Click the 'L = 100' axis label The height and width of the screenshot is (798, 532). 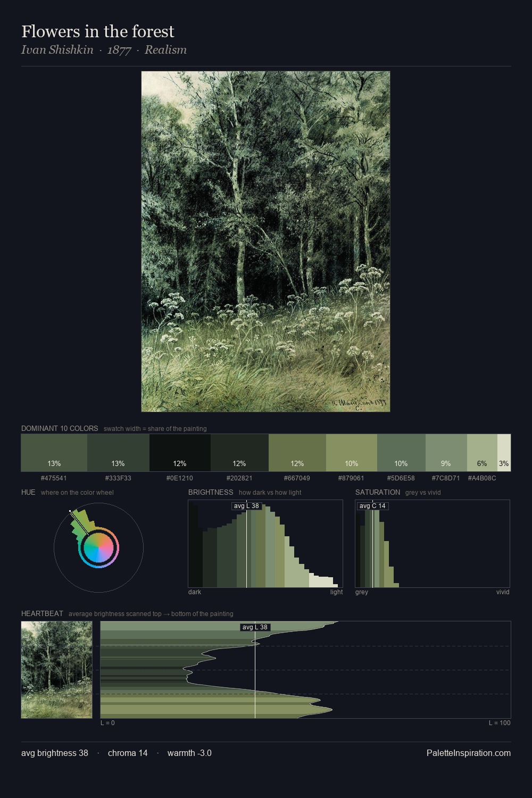(500, 723)
